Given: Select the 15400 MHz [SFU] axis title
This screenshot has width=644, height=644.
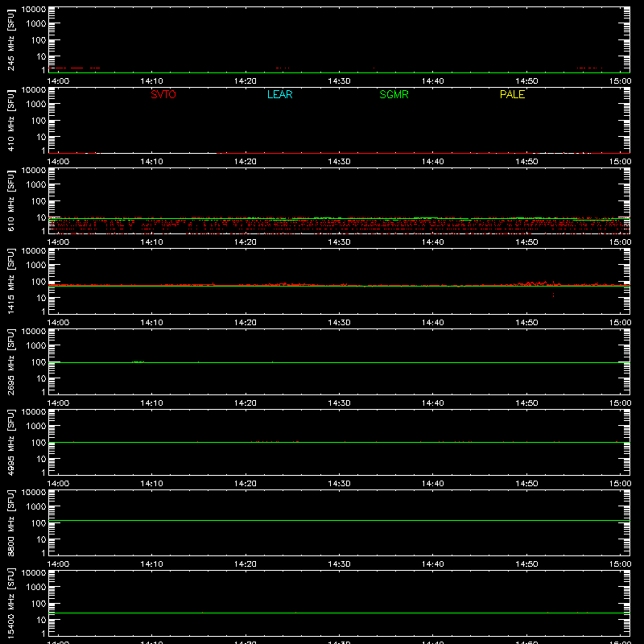Looking at the screenshot, I should (11, 604).
